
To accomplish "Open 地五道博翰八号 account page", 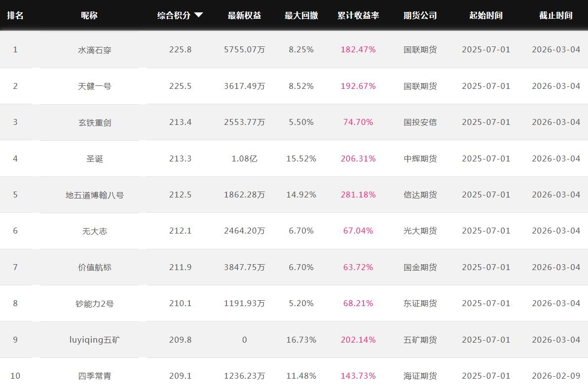I will click(x=95, y=195).
